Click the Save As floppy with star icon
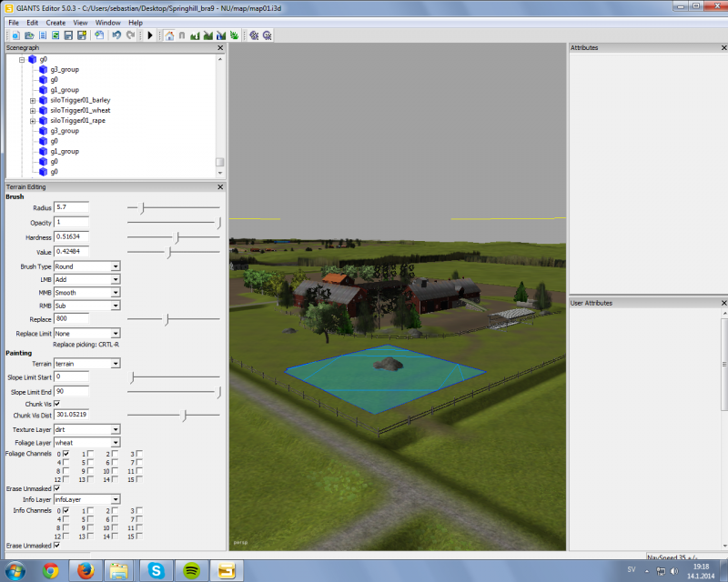 point(82,35)
